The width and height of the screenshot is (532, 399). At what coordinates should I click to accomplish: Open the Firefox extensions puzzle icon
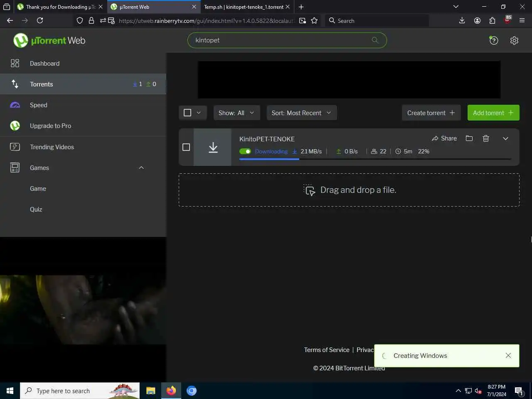[x=492, y=20]
